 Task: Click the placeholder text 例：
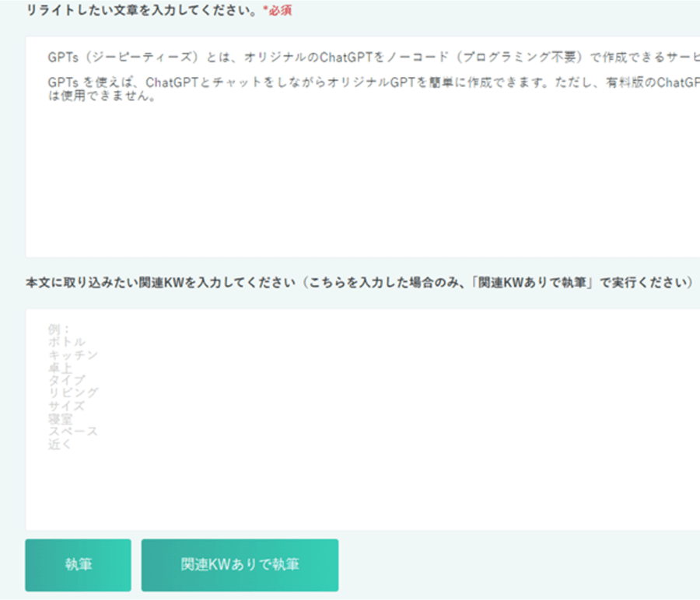(59, 330)
